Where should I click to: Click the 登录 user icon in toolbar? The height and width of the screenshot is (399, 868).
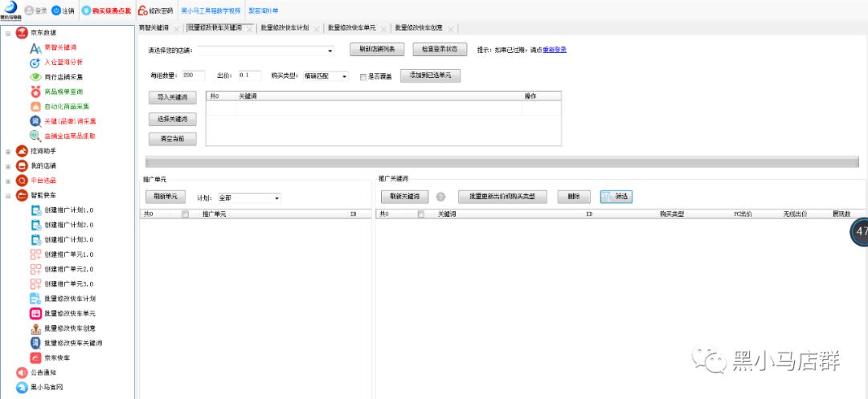(x=29, y=10)
